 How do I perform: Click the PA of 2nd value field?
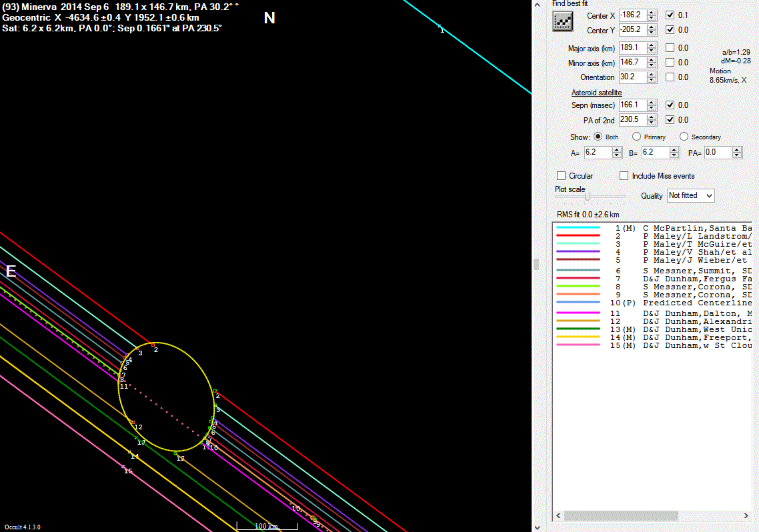click(633, 119)
